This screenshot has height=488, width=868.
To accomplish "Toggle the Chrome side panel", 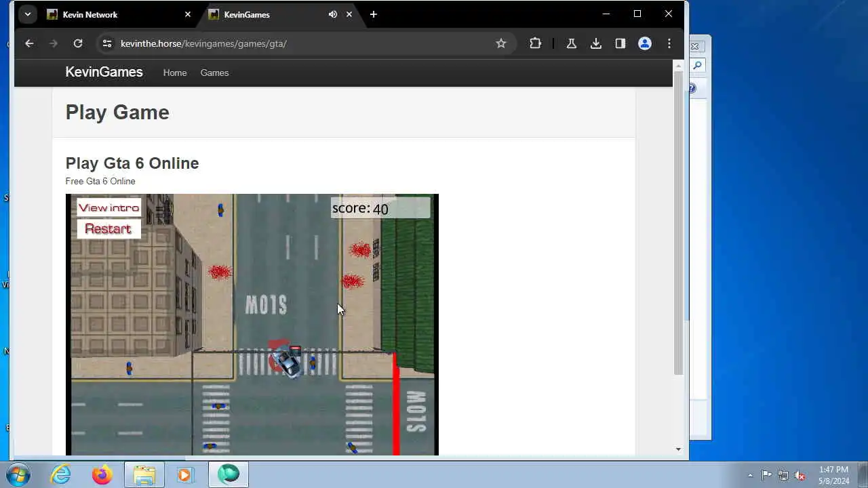I will pos(620,43).
